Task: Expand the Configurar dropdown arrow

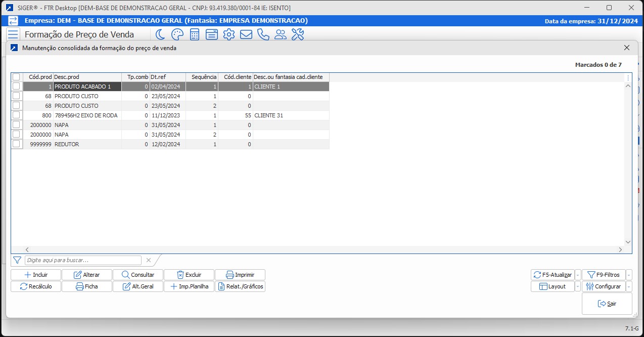Action: (629, 286)
